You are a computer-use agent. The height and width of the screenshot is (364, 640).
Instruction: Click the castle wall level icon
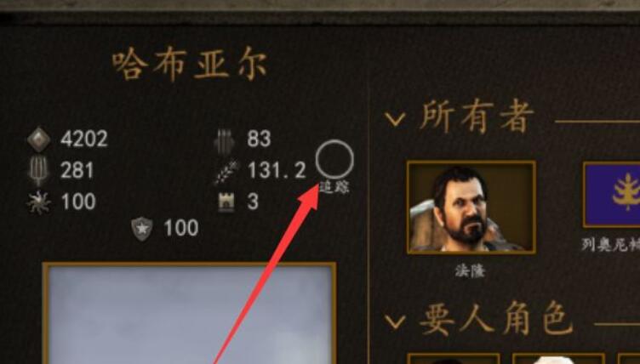point(226,202)
